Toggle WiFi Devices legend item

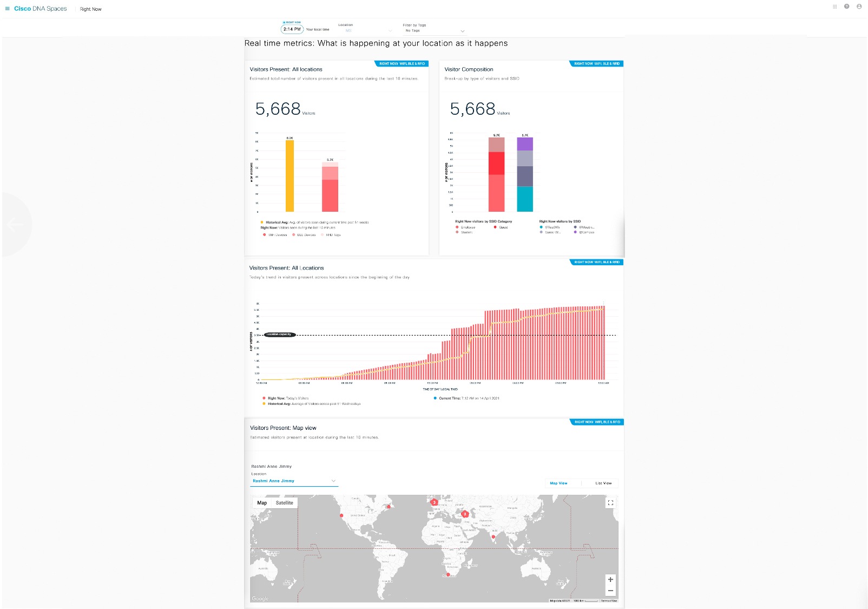(275, 235)
